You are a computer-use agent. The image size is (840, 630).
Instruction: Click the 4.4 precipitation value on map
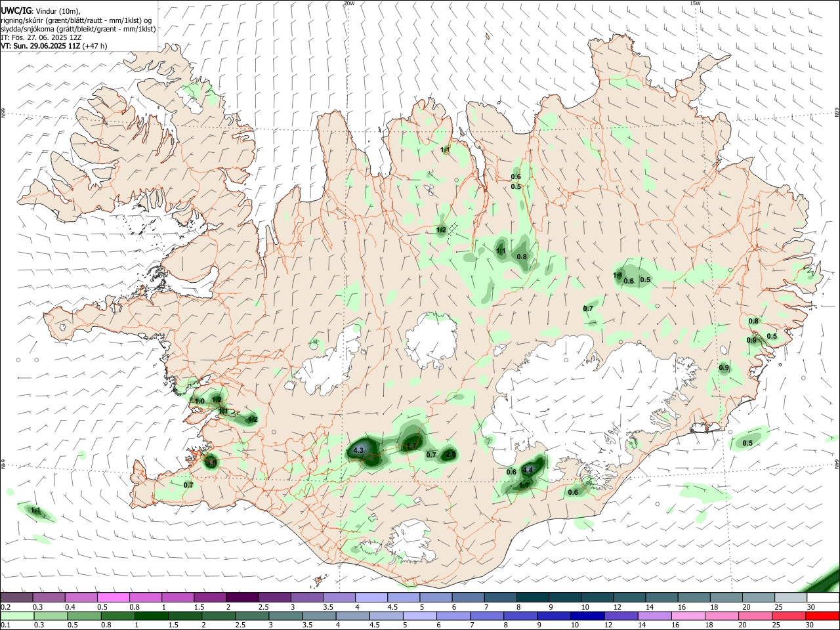527,469
